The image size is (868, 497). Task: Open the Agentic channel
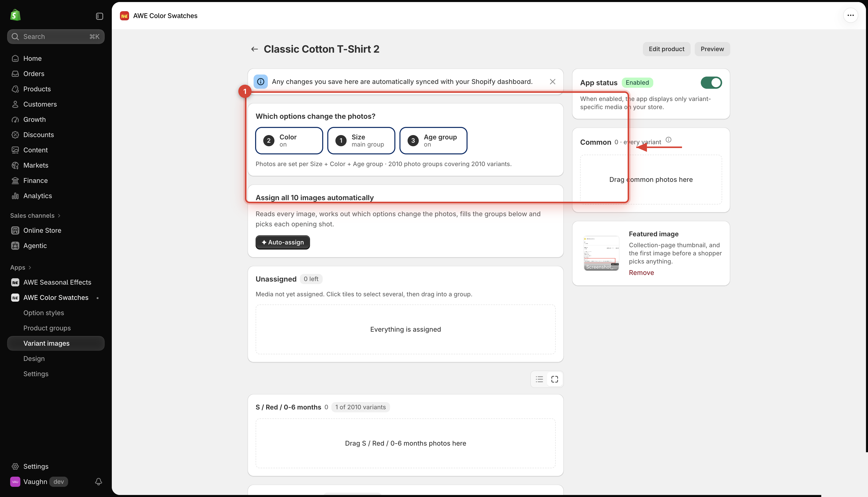click(x=56, y=246)
